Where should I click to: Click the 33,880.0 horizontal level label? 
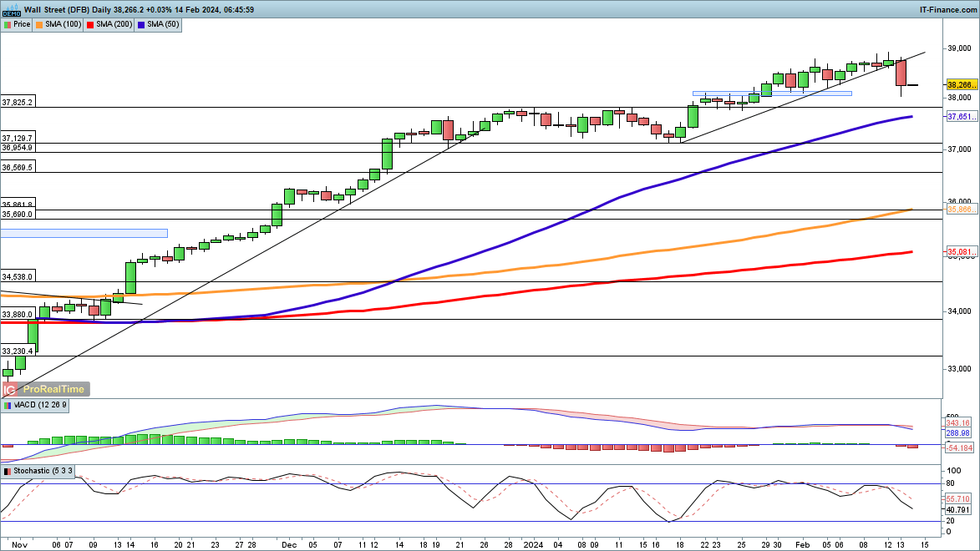click(x=18, y=315)
